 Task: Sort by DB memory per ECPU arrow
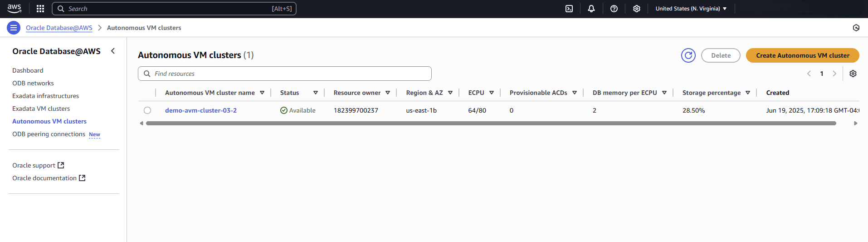tap(664, 93)
